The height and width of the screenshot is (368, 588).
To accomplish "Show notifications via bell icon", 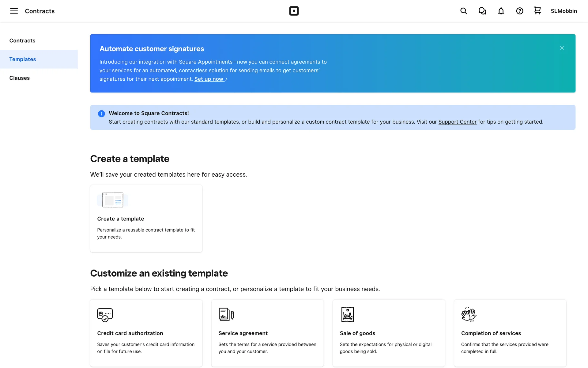I will [x=501, y=11].
